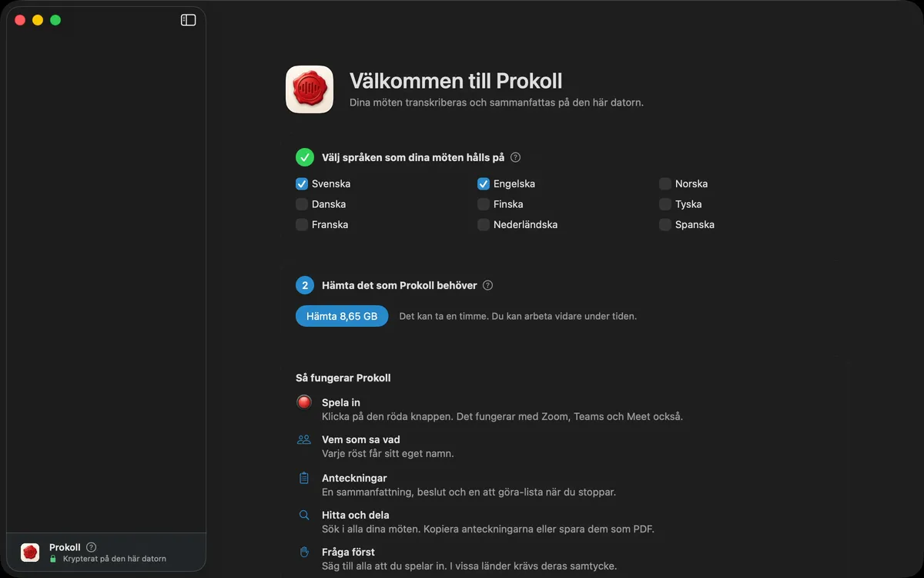The width and height of the screenshot is (924, 578).
Task: Click the people icon beside Vem som sa vad
Action: 304,439
